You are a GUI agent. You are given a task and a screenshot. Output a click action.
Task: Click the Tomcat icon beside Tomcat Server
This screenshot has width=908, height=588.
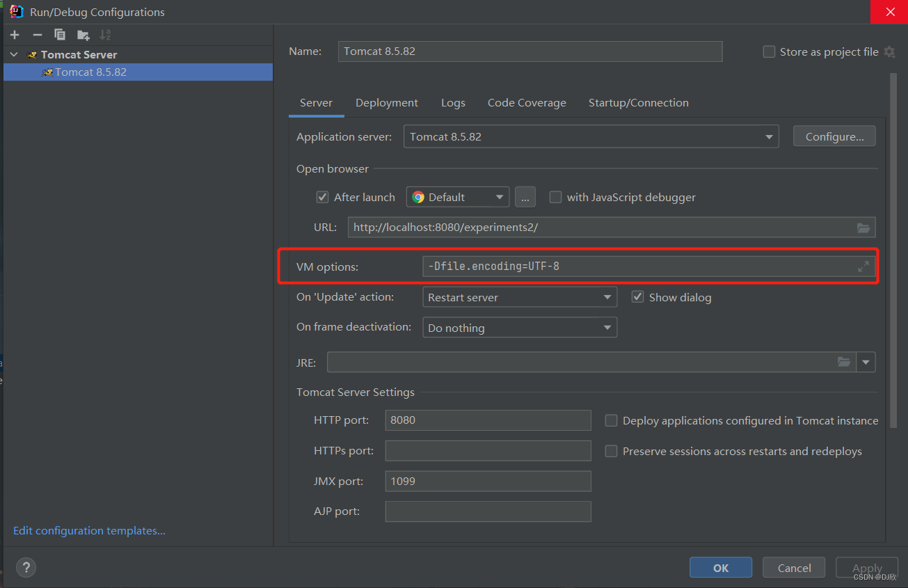tap(32, 54)
